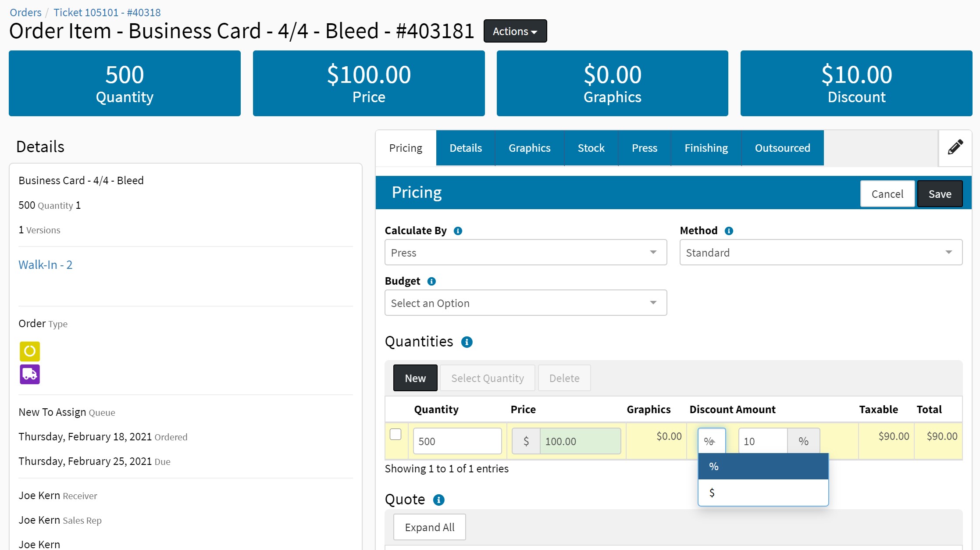Image resolution: width=980 pixels, height=550 pixels.
Task: Click info icon next to Quote heading
Action: pyautogui.click(x=438, y=500)
